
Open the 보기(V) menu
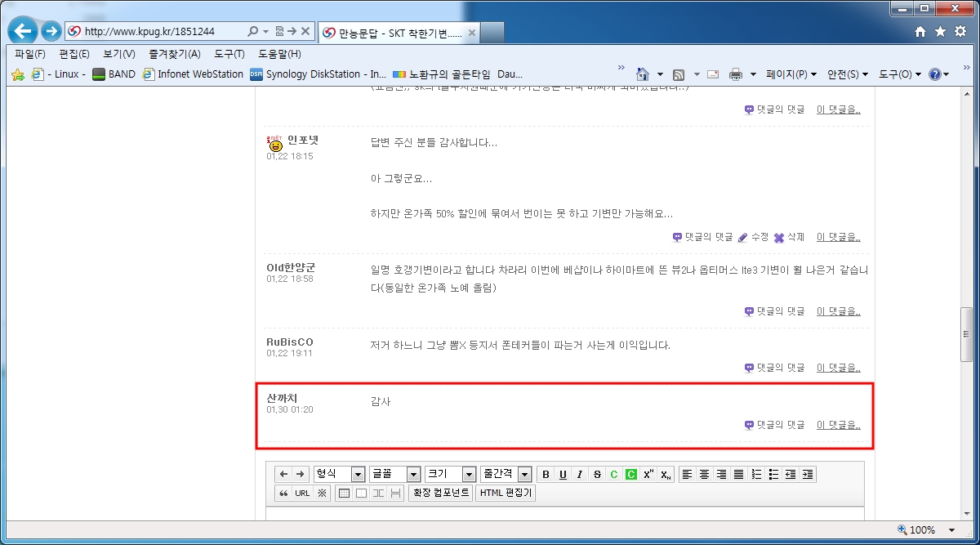[119, 54]
